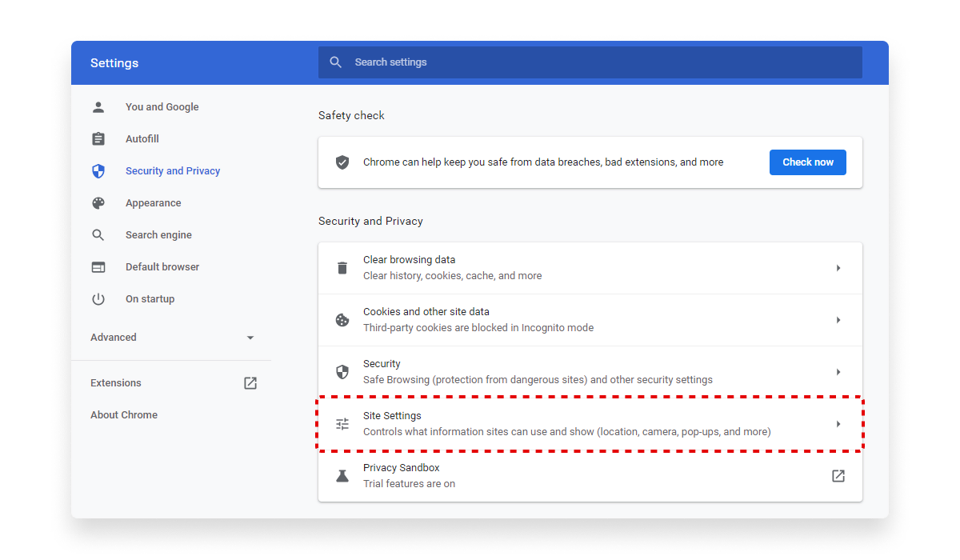Open Appearance settings
960x560 pixels.
point(153,202)
